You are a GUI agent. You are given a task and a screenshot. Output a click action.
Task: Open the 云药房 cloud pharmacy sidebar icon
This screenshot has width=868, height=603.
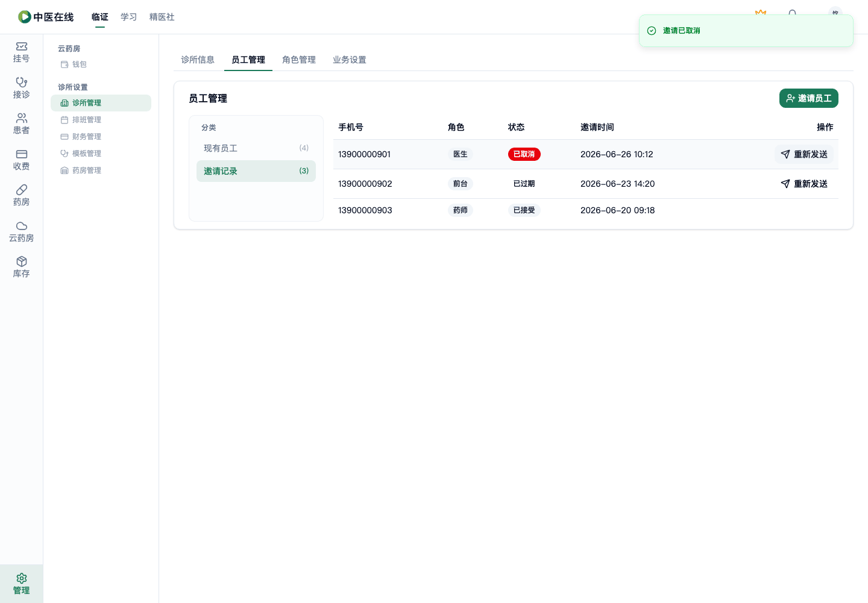21,232
